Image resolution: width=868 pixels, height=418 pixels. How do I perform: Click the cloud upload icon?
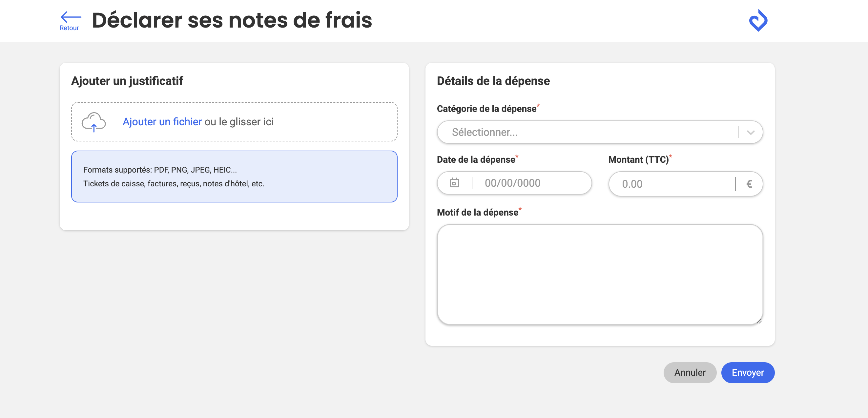point(94,122)
